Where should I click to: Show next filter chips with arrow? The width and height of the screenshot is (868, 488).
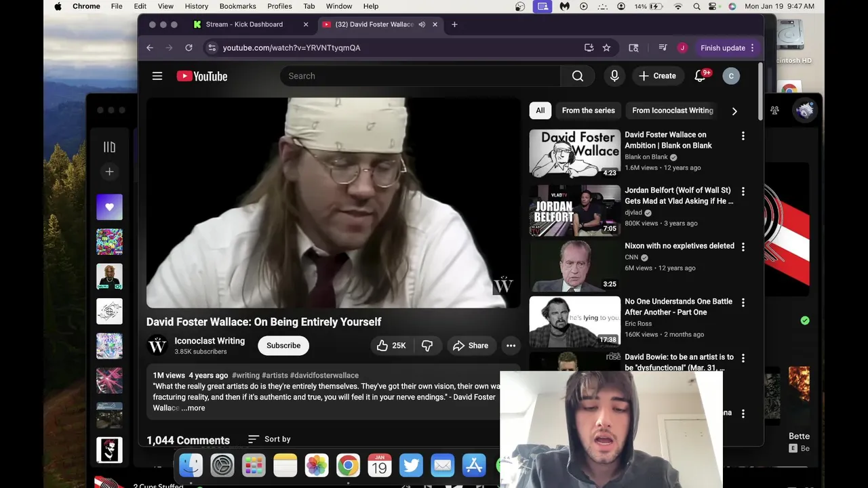(x=734, y=110)
